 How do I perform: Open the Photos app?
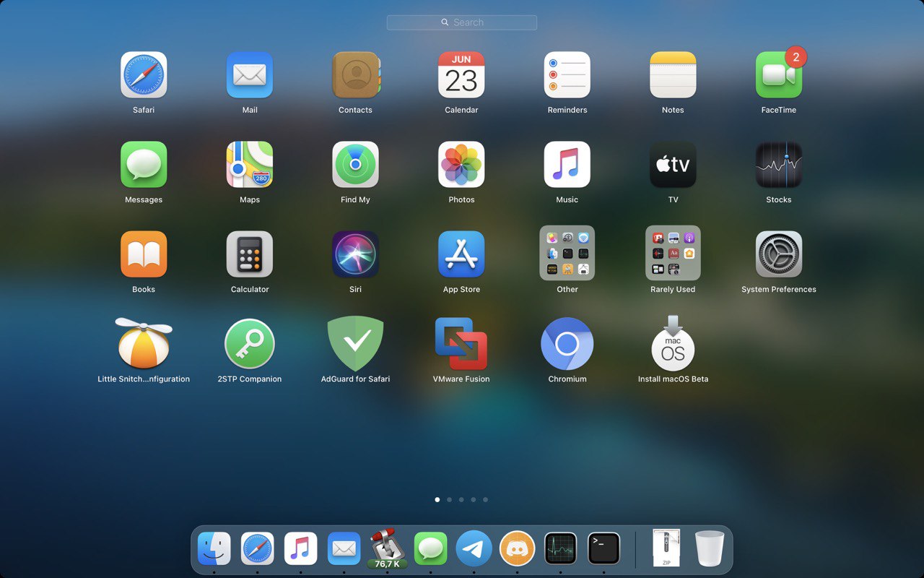[x=461, y=164]
